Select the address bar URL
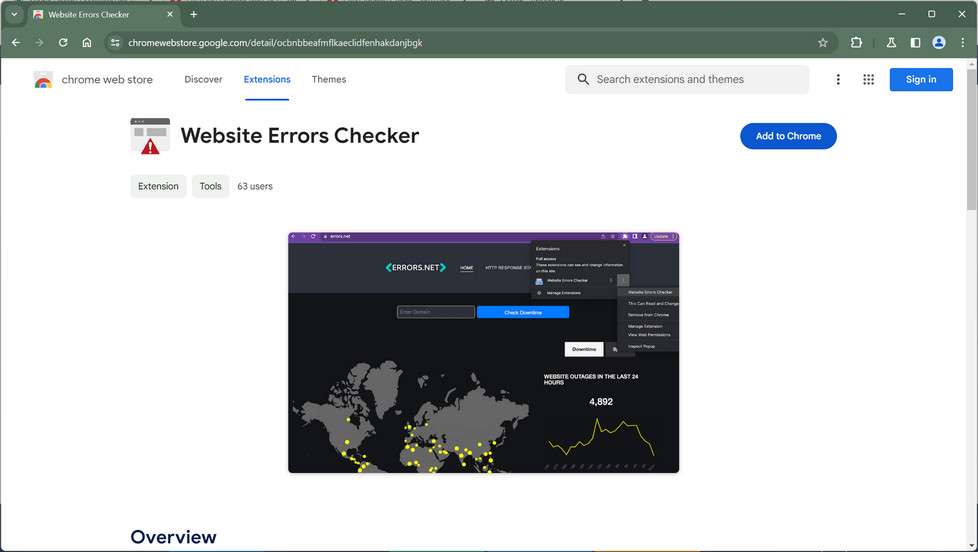This screenshot has height=552, width=978. [x=275, y=42]
